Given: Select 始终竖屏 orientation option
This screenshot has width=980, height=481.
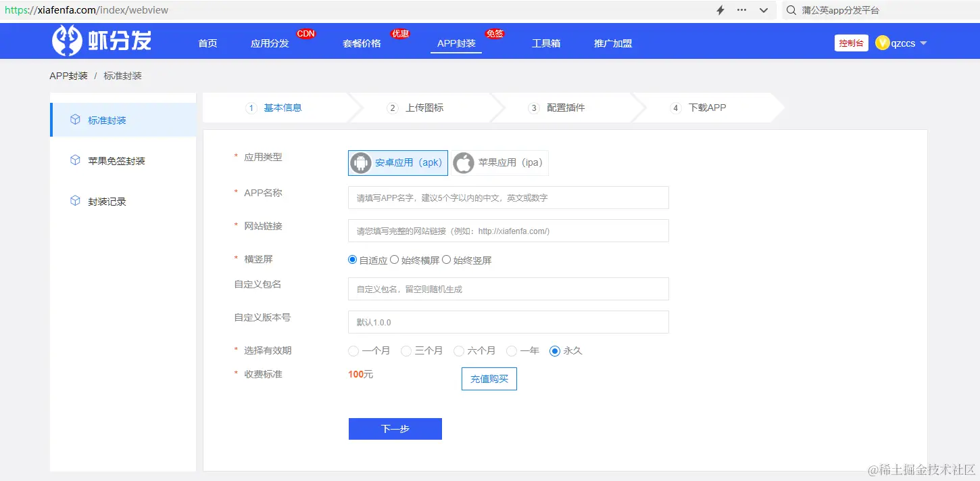Looking at the screenshot, I should pos(446,260).
